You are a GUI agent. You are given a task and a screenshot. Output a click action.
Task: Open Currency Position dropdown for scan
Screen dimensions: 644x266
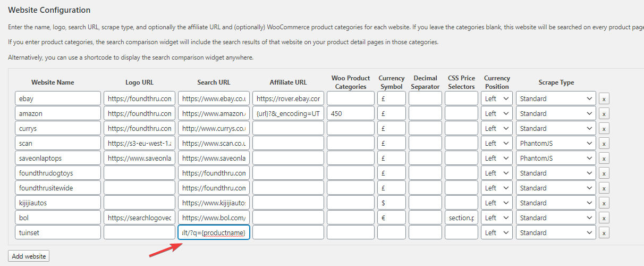497,143
